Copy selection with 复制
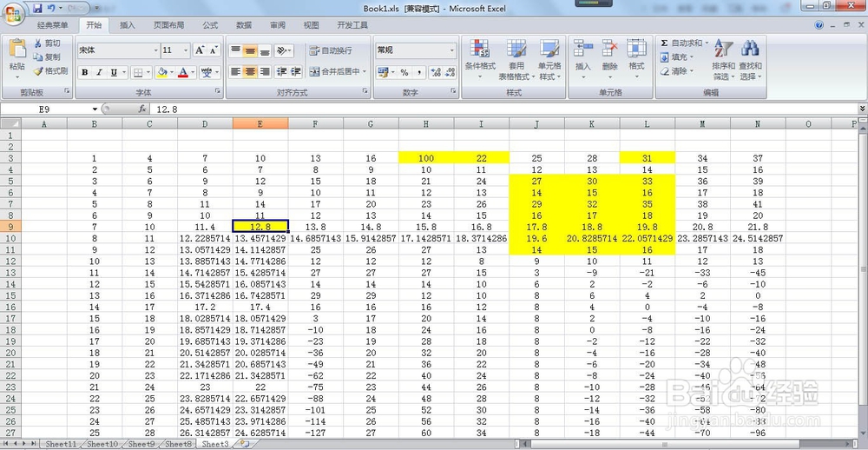Screen dimensions: 868x450 coord(47,56)
